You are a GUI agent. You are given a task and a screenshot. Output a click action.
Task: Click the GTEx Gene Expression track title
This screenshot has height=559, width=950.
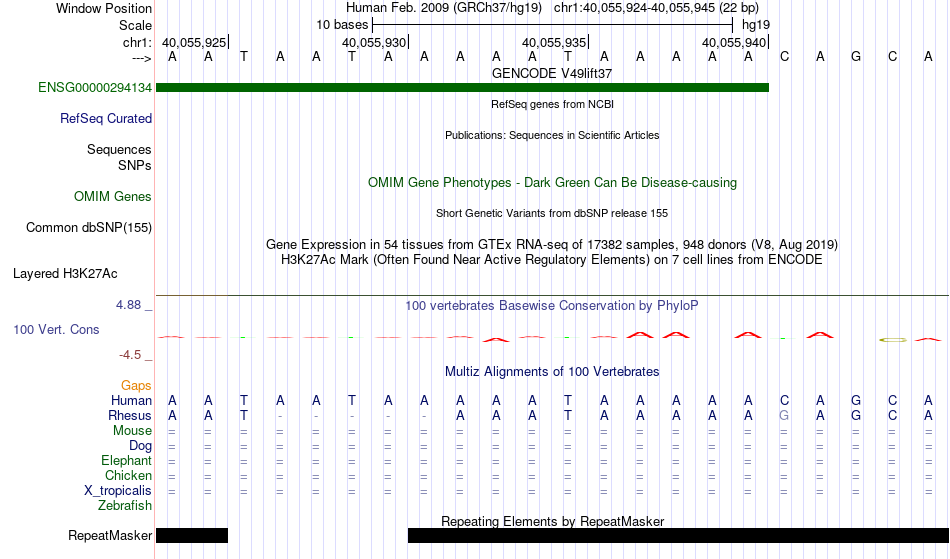(x=552, y=245)
